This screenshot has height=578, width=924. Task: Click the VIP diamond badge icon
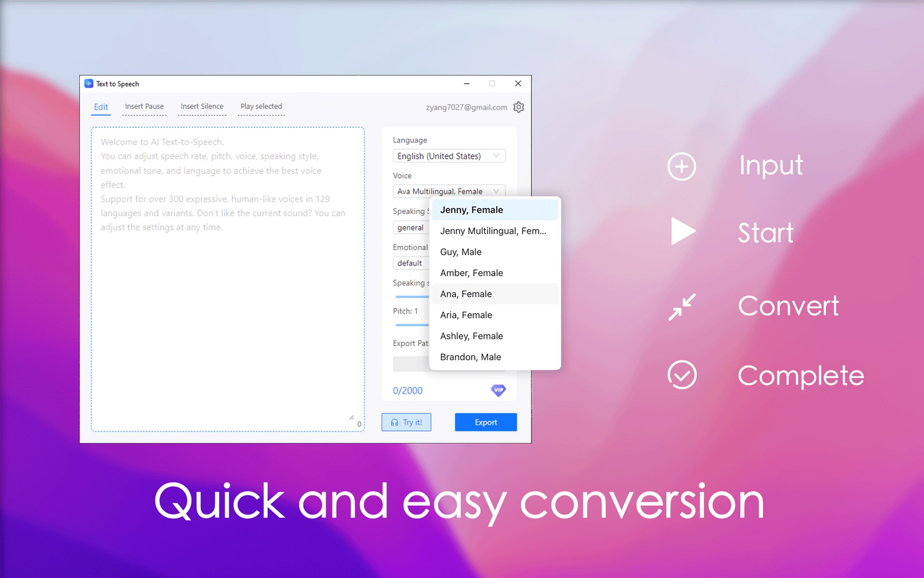498,390
